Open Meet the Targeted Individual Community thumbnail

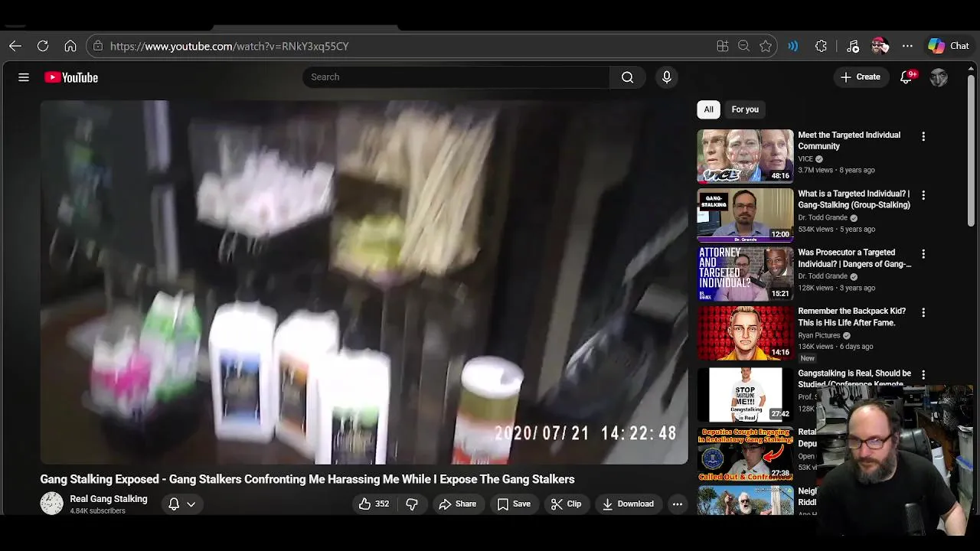click(x=745, y=156)
